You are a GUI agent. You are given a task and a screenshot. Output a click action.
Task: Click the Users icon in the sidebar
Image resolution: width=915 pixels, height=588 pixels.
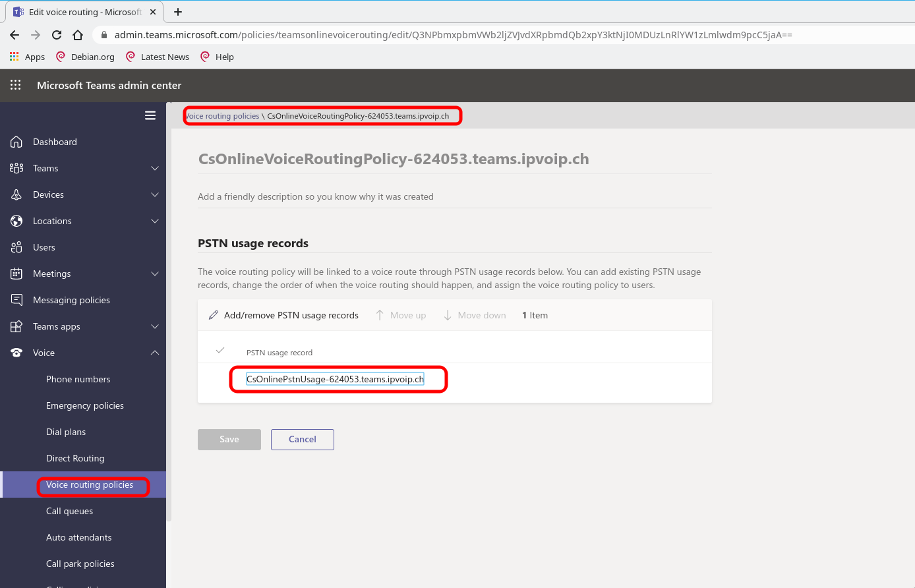pos(15,247)
